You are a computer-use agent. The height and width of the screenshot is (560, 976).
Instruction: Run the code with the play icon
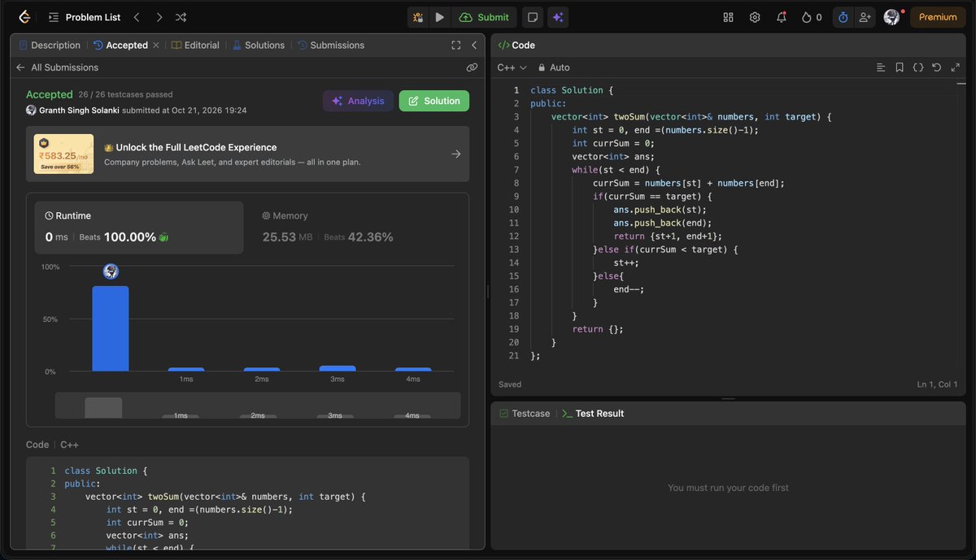(439, 17)
